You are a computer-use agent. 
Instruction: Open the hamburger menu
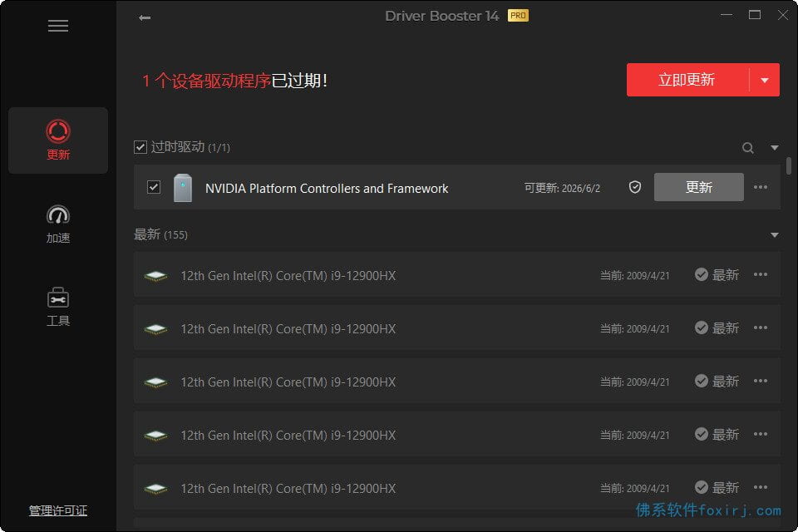pyautogui.click(x=58, y=26)
